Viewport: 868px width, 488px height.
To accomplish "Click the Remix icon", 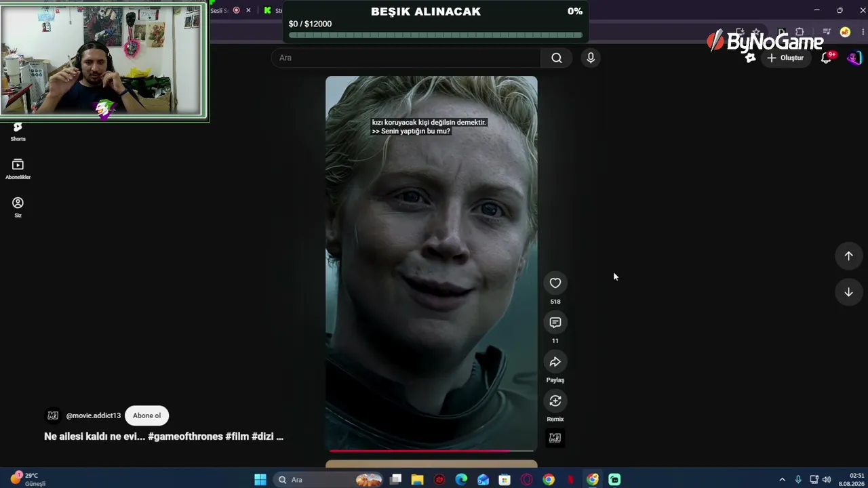I will [x=555, y=401].
